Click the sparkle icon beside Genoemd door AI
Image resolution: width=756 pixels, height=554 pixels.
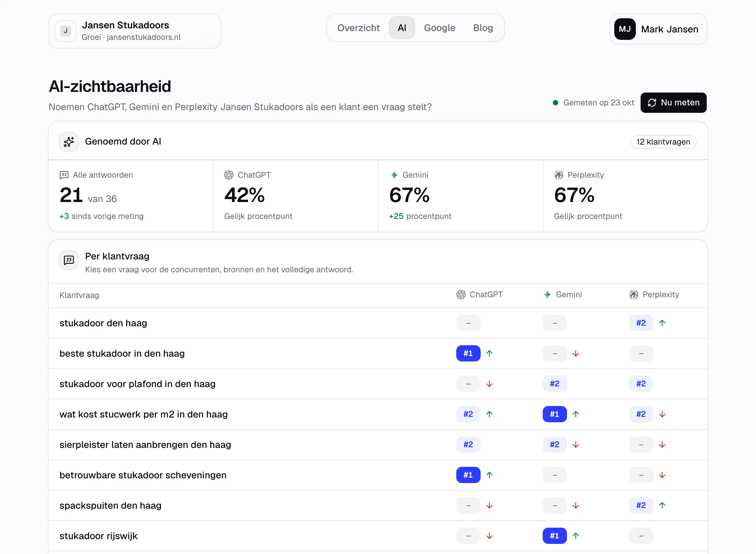coord(69,142)
